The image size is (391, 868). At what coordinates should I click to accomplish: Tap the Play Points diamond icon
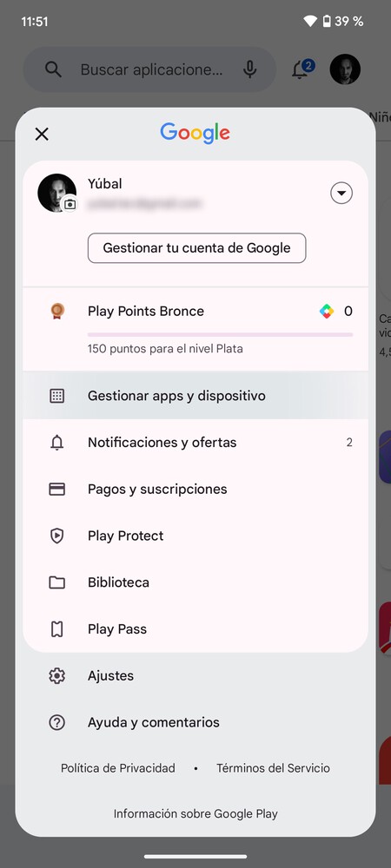[327, 312]
